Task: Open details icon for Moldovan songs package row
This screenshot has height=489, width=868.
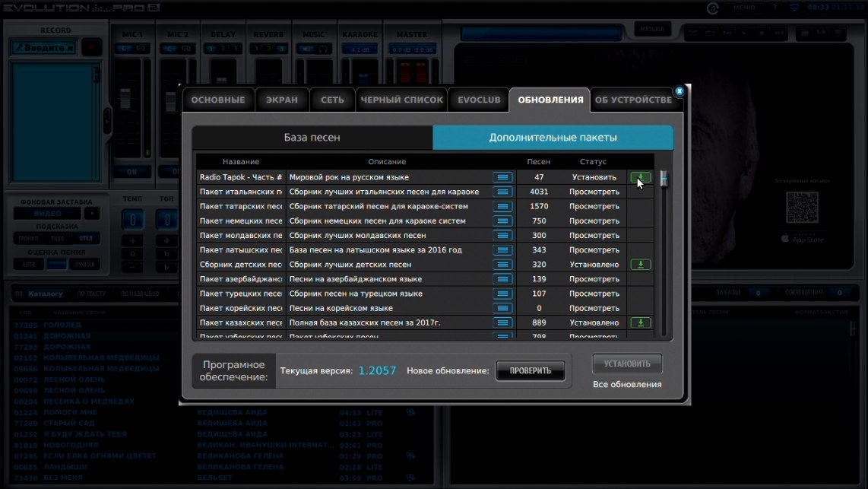Action: pos(502,235)
